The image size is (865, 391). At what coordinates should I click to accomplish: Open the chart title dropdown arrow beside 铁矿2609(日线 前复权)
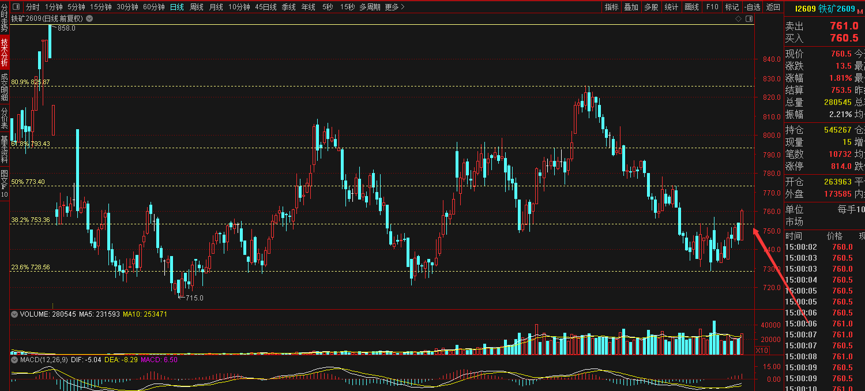coord(89,18)
